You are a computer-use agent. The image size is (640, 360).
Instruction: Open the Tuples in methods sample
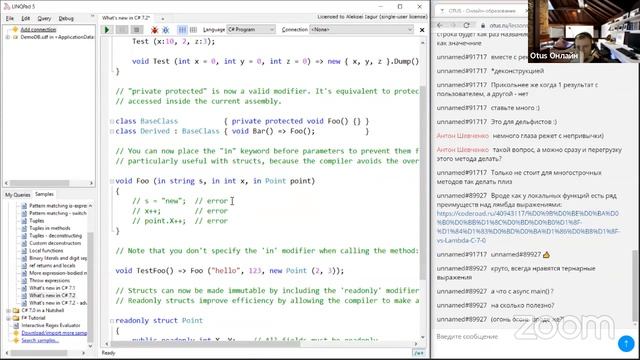(x=49, y=228)
